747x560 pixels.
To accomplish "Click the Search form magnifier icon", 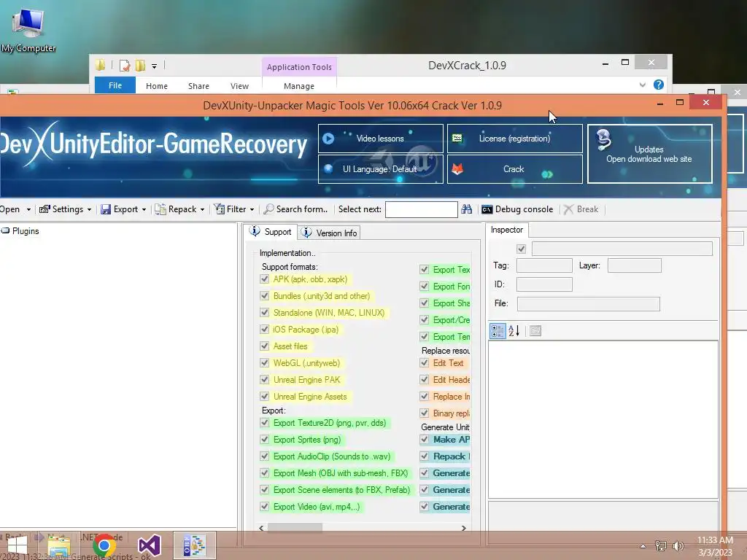I will point(269,209).
